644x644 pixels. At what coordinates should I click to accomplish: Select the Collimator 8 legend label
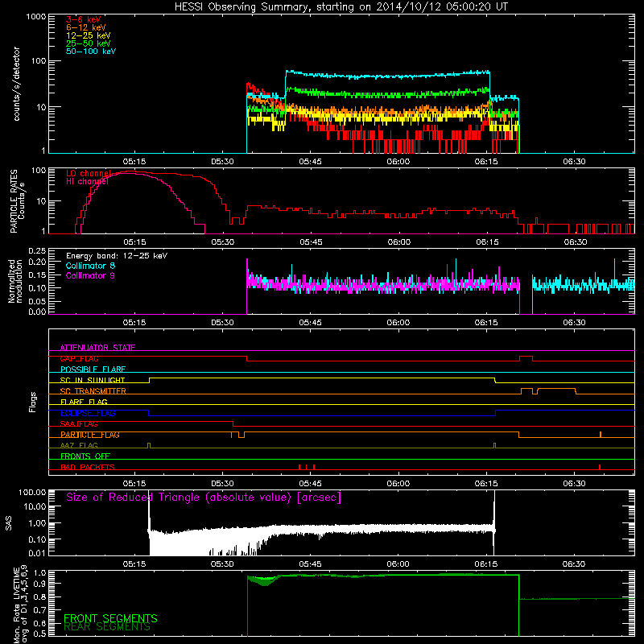90,266
